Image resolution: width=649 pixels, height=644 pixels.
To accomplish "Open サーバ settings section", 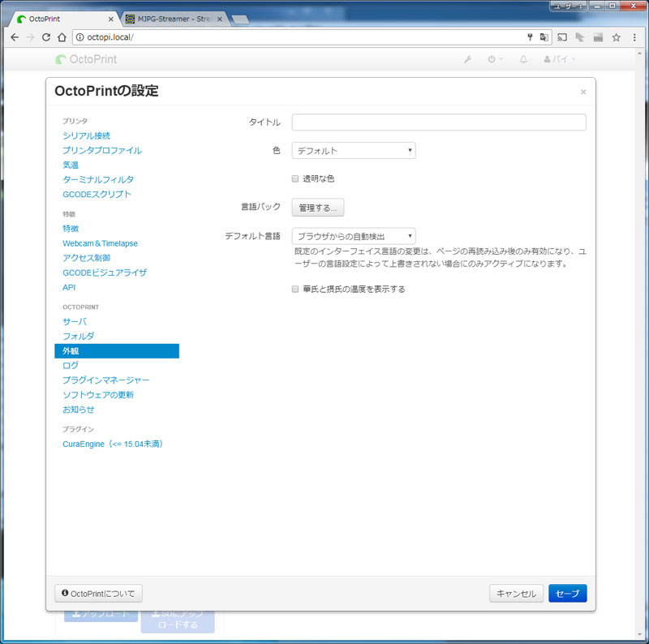I will pos(75,321).
